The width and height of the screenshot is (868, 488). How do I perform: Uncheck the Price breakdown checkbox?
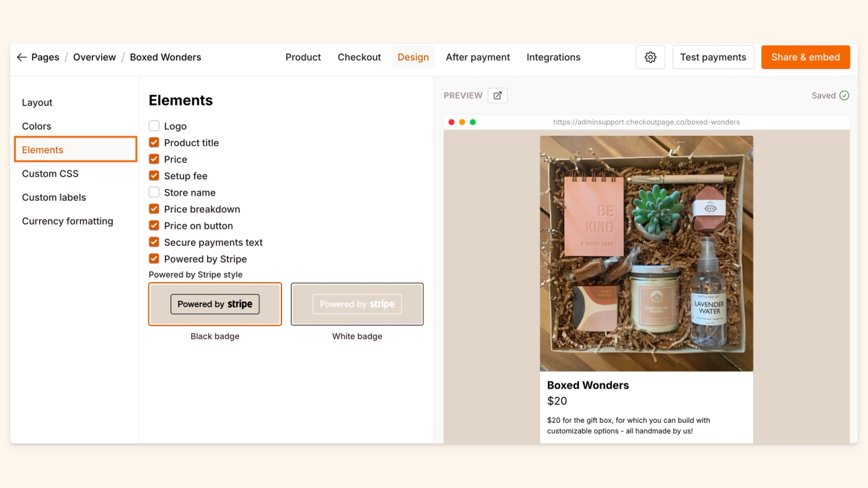click(154, 209)
